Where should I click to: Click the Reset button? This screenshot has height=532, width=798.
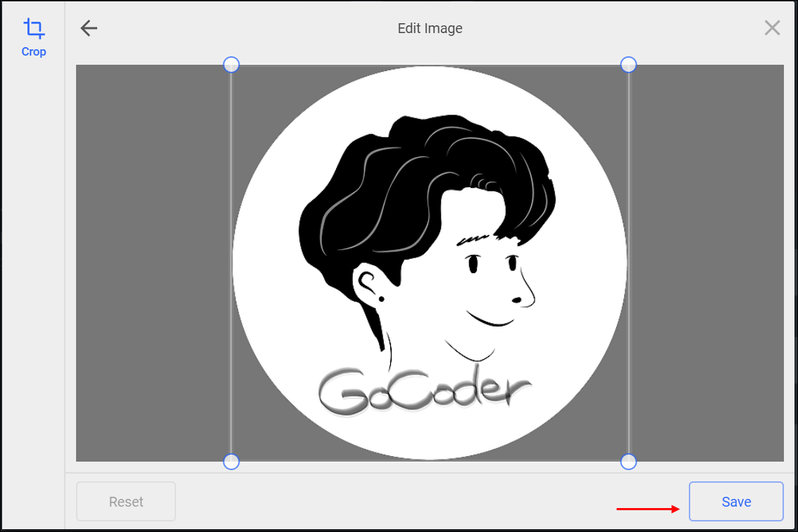[126, 502]
